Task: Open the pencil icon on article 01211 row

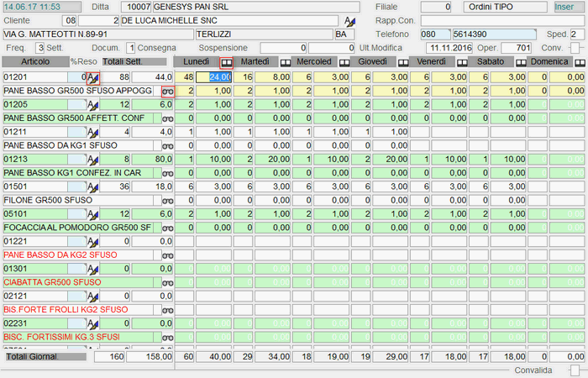Action: click(93, 133)
